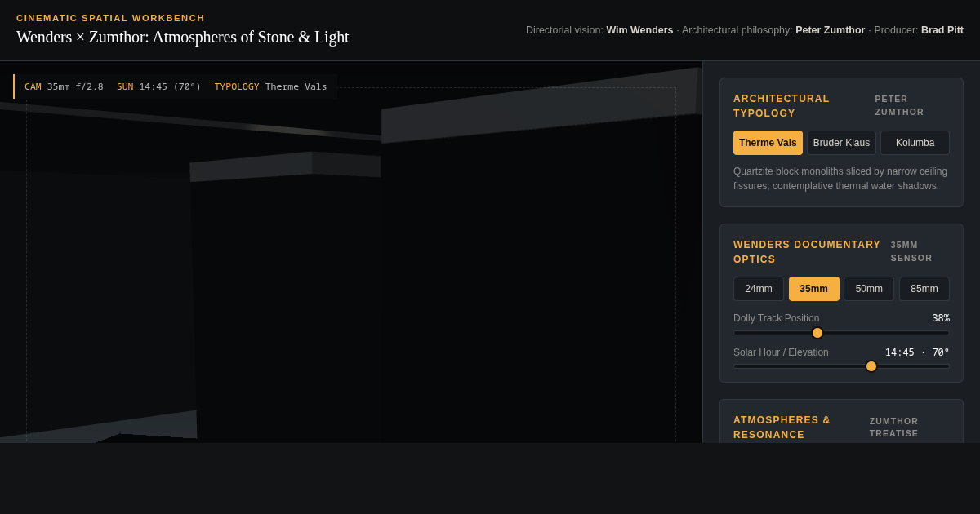Select the Bruder Klaus typology
980x514 pixels.
(841, 143)
